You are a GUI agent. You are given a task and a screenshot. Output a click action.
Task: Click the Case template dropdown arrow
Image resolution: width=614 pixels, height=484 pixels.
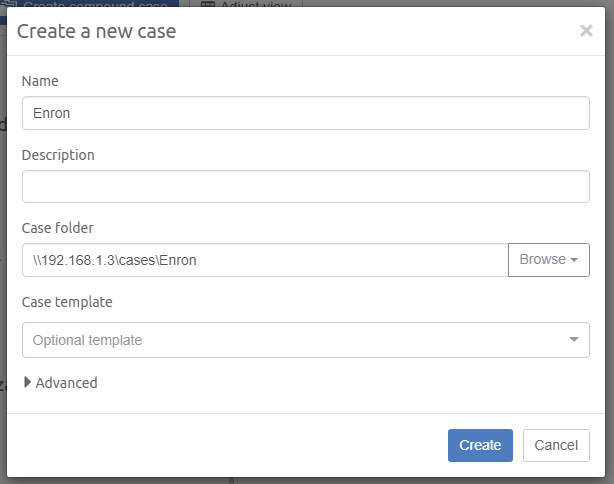[573, 340]
